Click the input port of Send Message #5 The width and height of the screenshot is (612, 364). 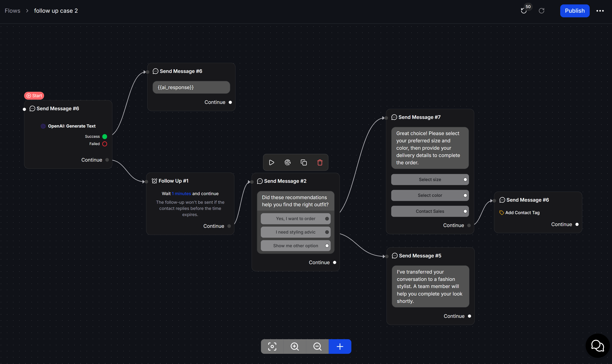pos(387,257)
